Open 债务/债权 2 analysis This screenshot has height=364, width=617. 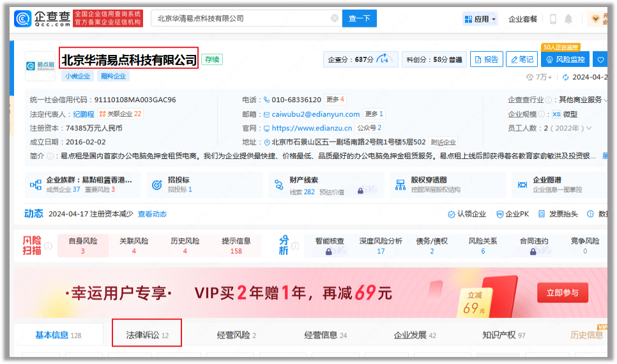point(432,246)
